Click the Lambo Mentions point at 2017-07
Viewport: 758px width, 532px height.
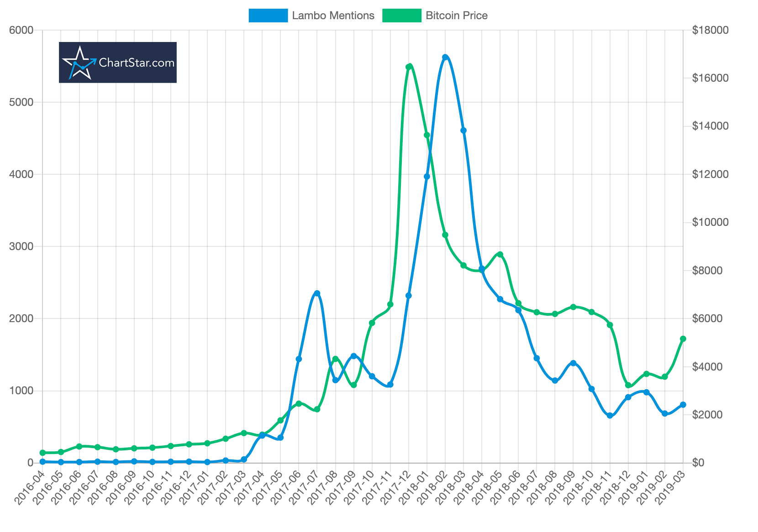coord(317,293)
